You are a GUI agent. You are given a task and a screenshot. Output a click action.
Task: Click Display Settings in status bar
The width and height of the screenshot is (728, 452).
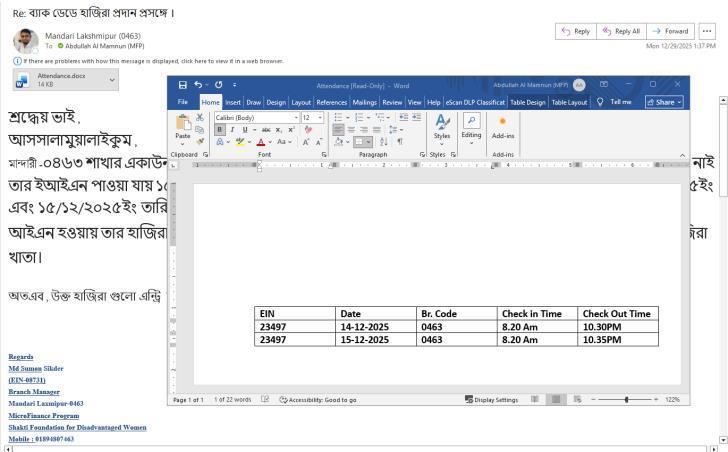(x=492, y=400)
